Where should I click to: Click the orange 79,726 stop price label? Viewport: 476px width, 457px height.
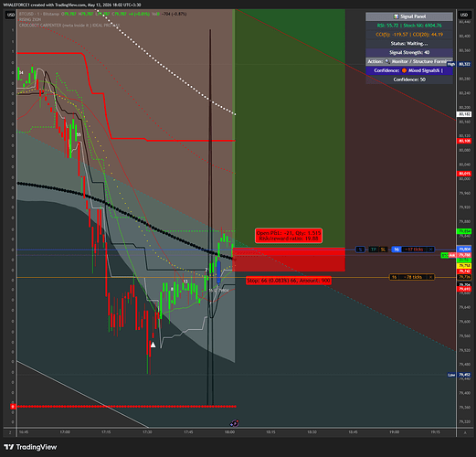[x=464, y=277]
